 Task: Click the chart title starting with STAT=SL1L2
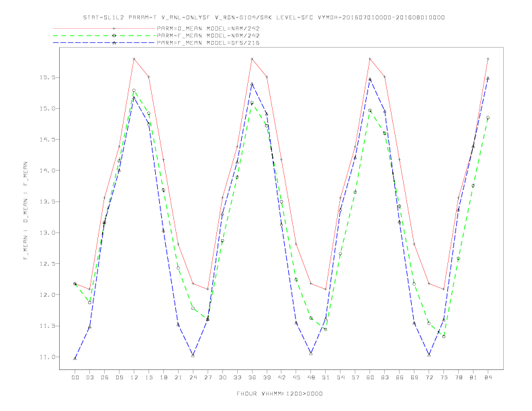(x=263, y=17)
